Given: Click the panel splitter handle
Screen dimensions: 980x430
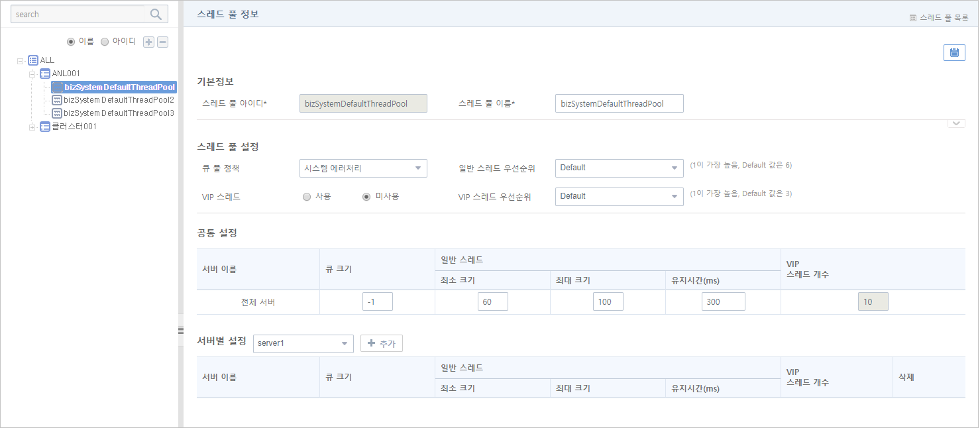Looking at the screenshot, I should [x=180, y=331].
